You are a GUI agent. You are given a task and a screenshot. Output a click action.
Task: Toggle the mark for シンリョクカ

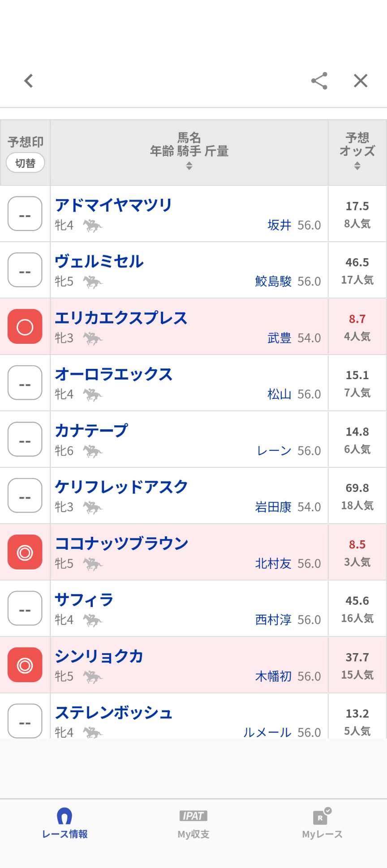pos(25,665)
